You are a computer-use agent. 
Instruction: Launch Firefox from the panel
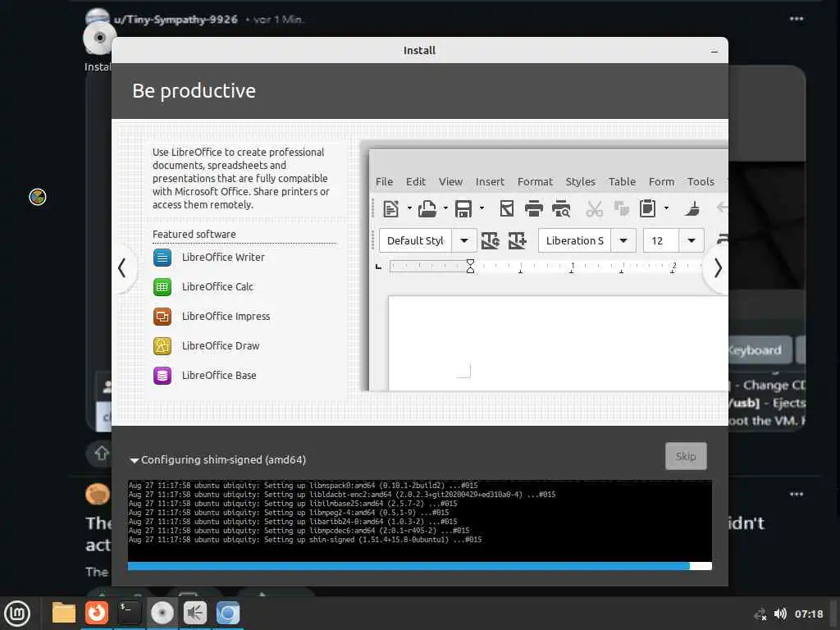tap(97, 613)
